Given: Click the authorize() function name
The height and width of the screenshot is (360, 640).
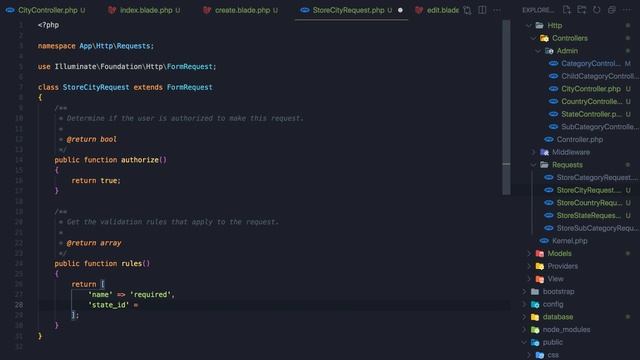Looking at the screenshot, I should [x=140, y=160].
